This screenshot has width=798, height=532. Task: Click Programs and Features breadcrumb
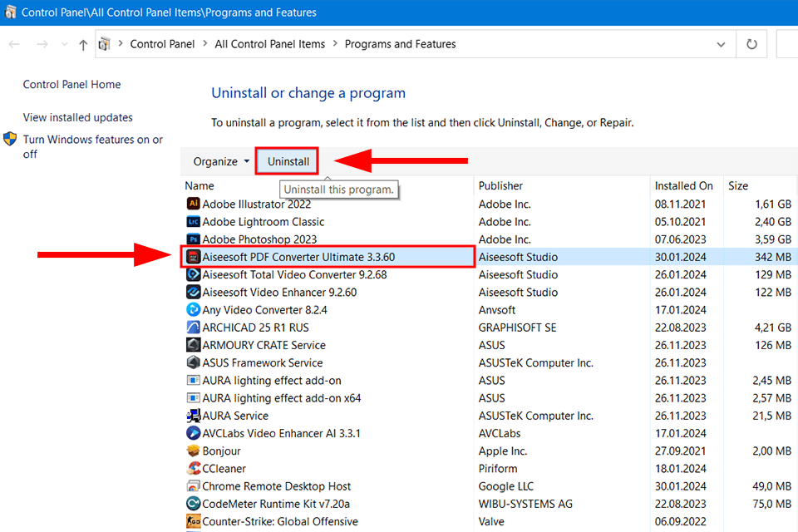[400, 44]
